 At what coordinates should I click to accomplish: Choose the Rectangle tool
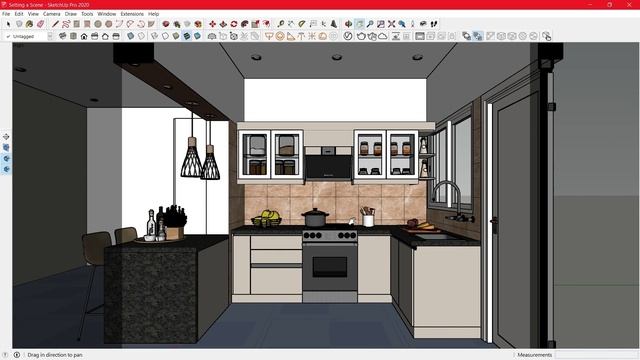pyautogui.click(x=76, y=24)
